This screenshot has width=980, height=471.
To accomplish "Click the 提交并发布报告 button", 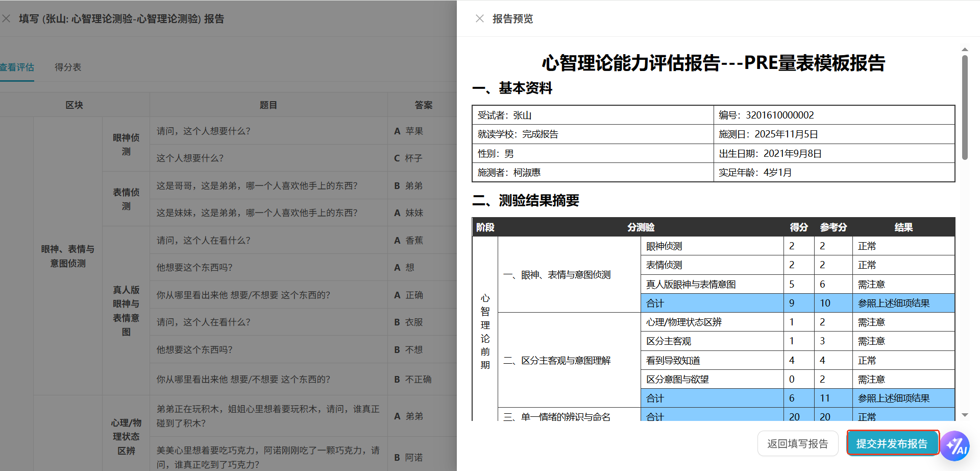I will pyautogui.click(x=892, y=443).
